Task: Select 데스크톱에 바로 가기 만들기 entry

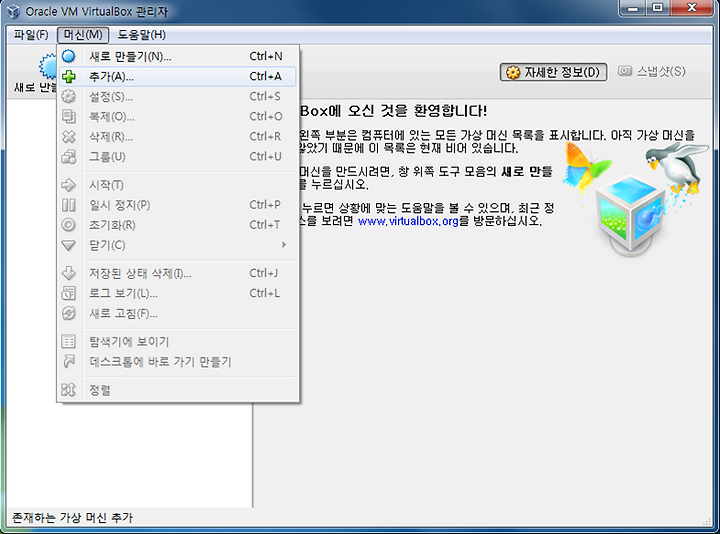Action: [177, 362]
